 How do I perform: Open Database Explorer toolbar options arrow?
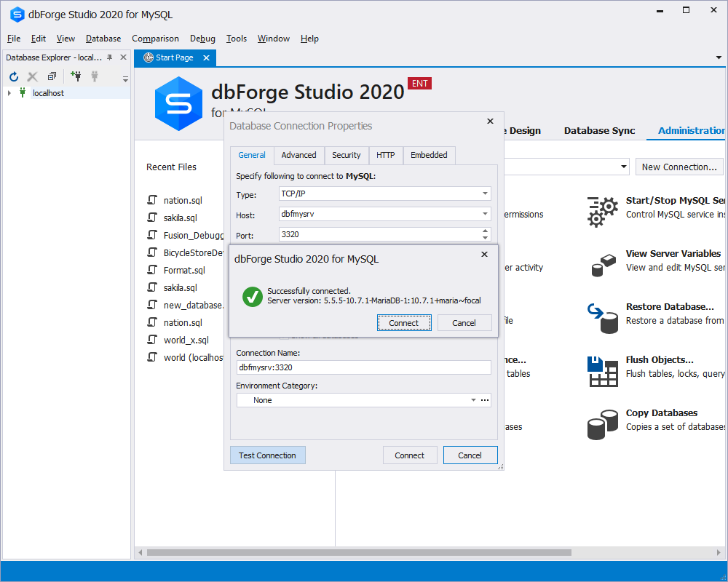click(x=125, y=79)
